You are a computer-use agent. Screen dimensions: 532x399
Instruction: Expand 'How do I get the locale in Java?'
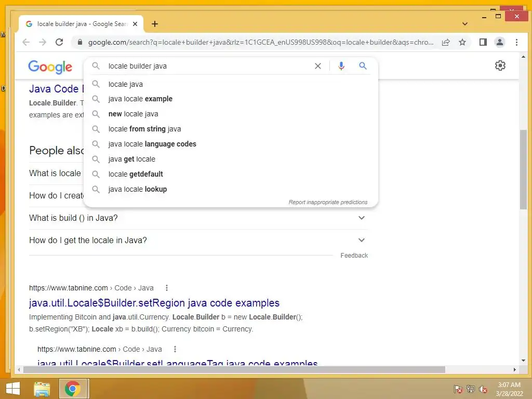[198, 240]
